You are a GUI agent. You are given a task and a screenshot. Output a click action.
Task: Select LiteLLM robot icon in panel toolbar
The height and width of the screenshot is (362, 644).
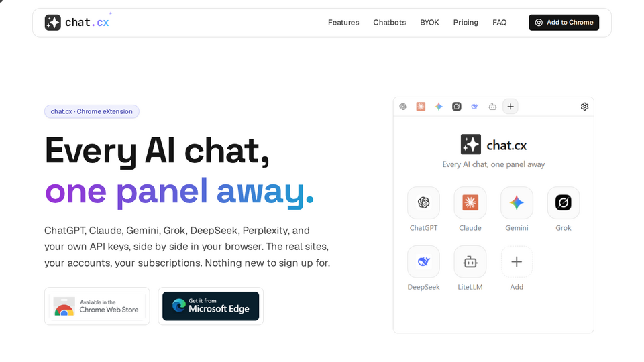click(492, 107)
